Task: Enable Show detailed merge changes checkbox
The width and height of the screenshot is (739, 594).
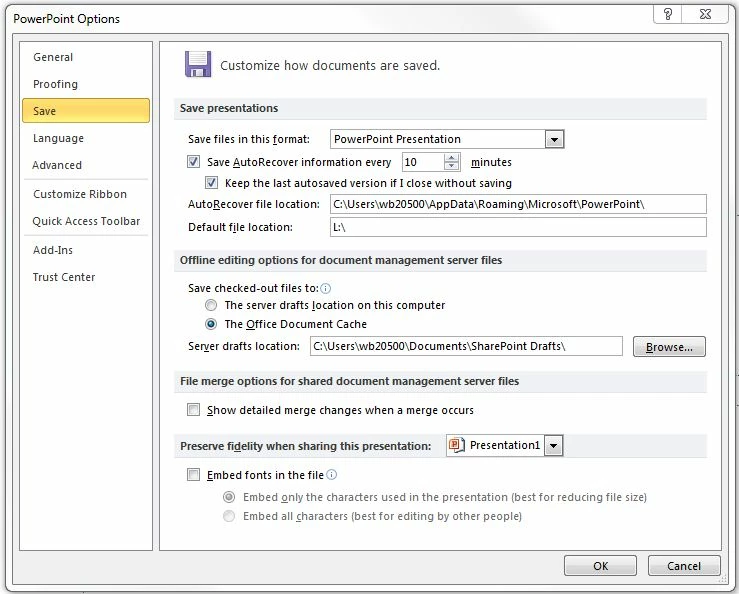Action: click(193, 409)
